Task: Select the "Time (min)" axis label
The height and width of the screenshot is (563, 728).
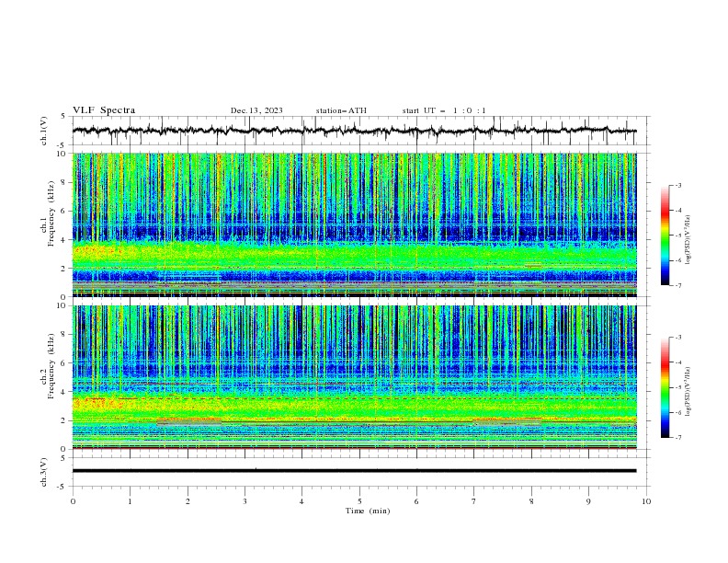Action: 368,511
